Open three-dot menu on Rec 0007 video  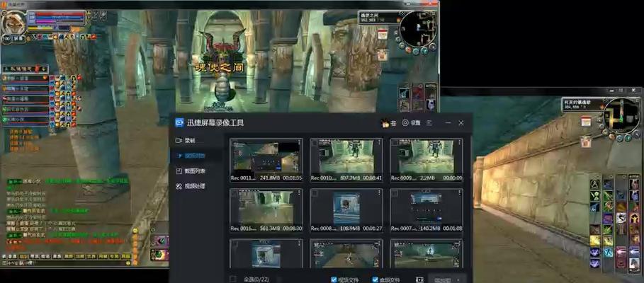459,192
